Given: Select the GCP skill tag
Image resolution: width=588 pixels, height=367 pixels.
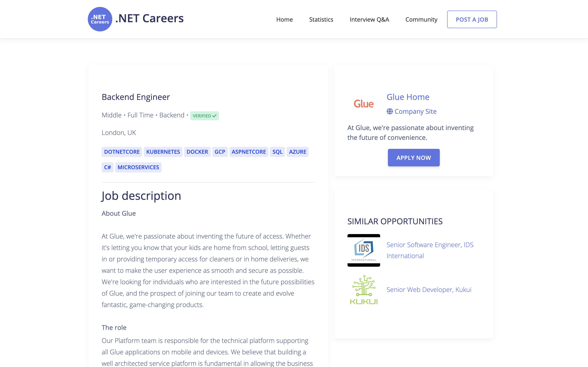Looking at the screenshot, I should point(220,152).
